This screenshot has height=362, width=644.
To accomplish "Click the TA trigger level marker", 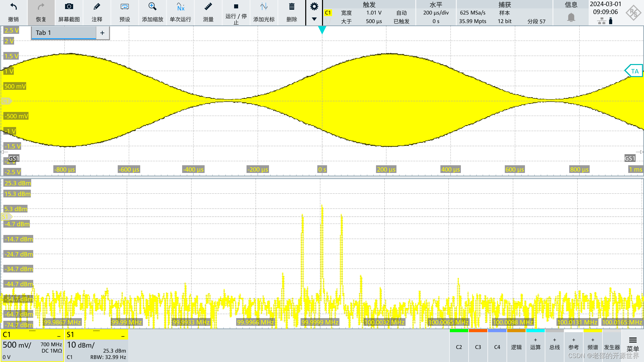I will click(634, 71).
